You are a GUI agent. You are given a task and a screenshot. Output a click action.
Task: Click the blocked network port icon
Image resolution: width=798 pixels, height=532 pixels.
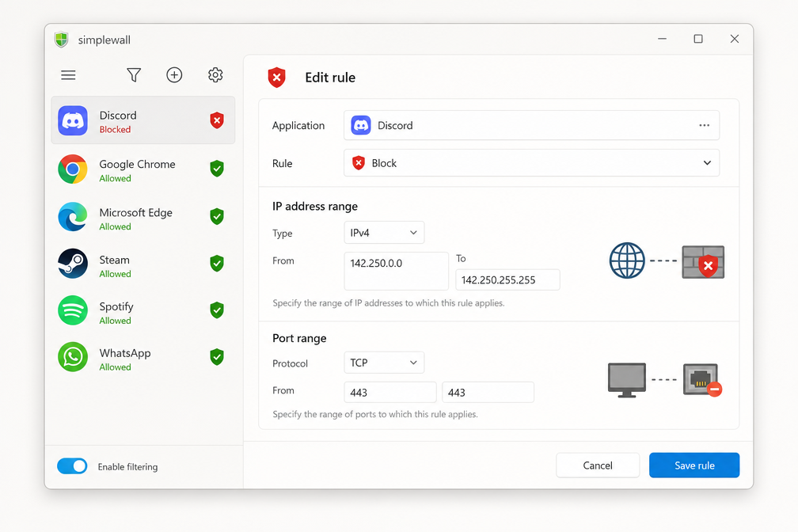(702, 380)
